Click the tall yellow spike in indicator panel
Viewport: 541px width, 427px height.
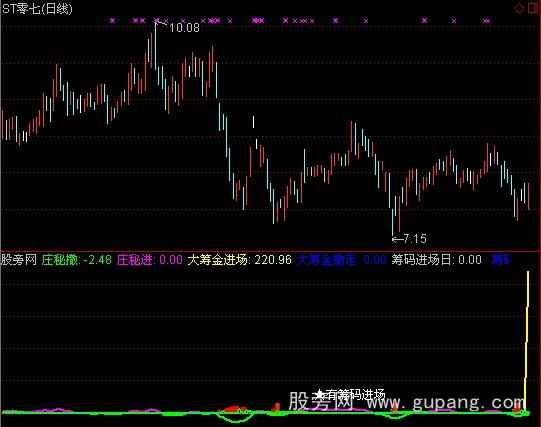coord(527,340)
